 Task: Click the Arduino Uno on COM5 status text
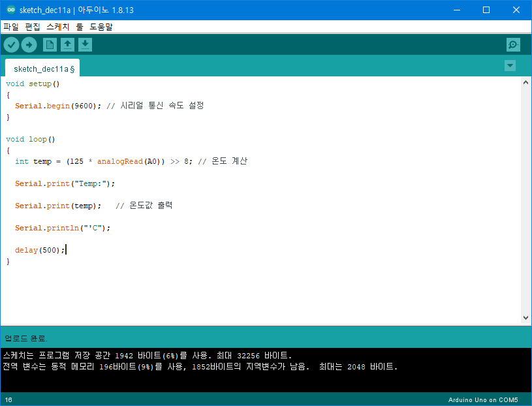(483, 400)
